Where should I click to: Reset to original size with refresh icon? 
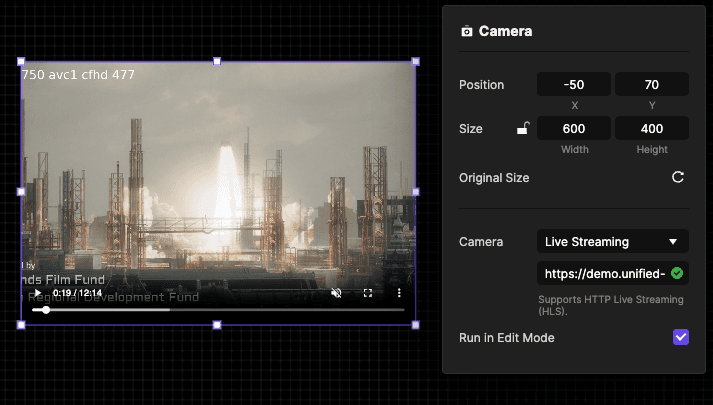click(678, 177)
